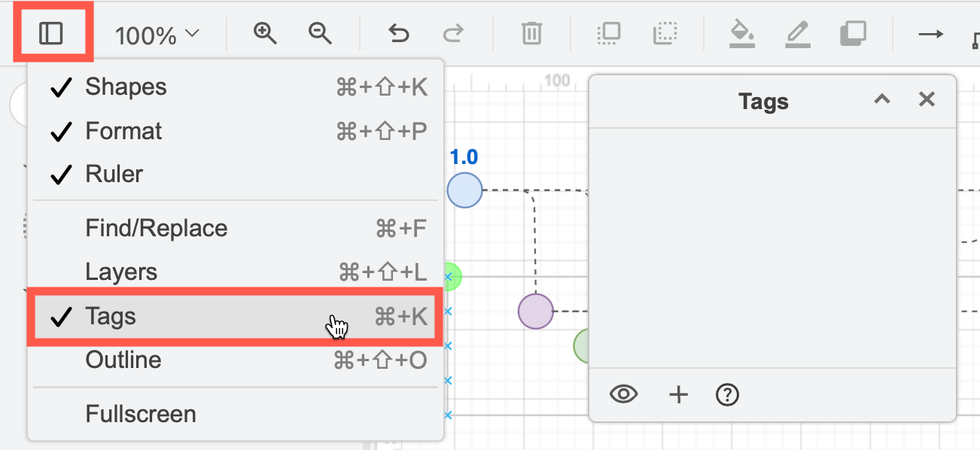Select the trash Delete icon
The width and height of the screenshot is (980, 450).
[x=531, y=33]
